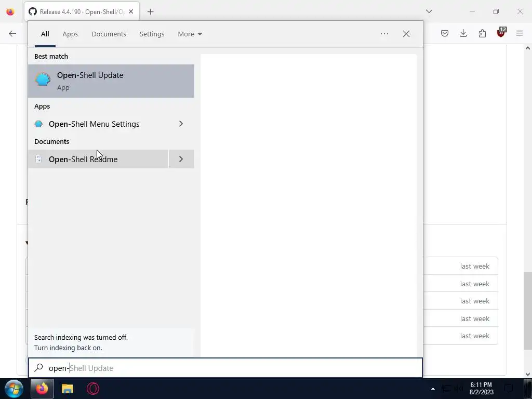Click the scrollbar up arrow in Firefox

(528, 48)
